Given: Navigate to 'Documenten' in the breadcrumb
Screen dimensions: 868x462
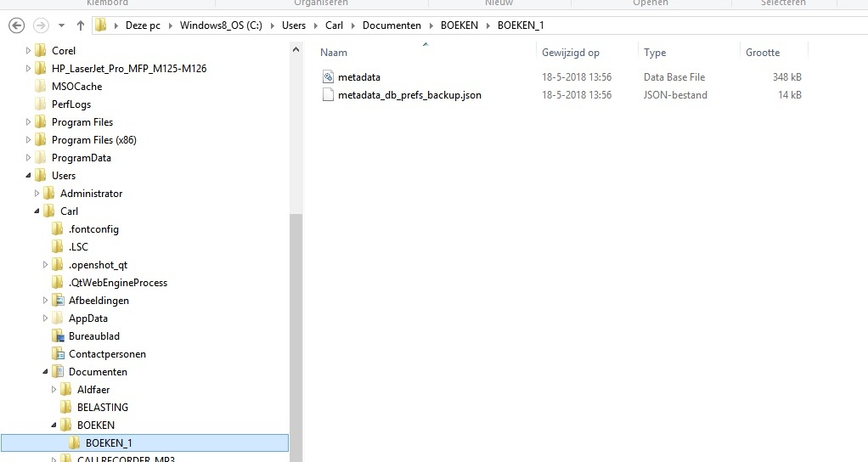Looking at the screenshot, I should [392, 25].
